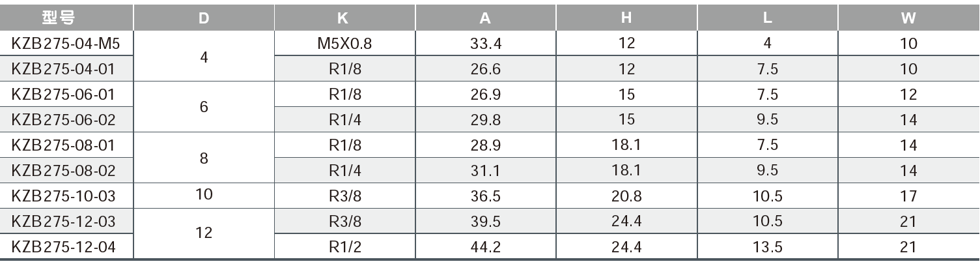Viewport: 980px width, 266px height.
Task: Click model cell KZB275-08-01
Action: [63, 145]
